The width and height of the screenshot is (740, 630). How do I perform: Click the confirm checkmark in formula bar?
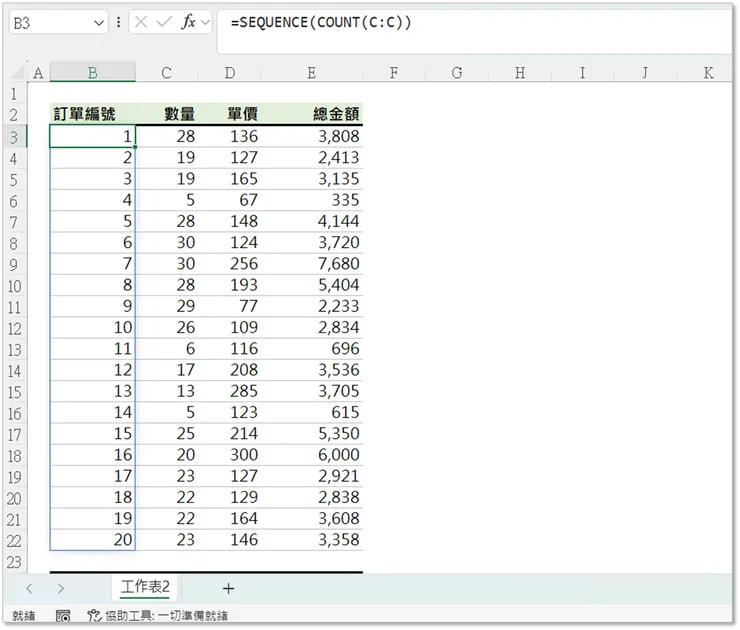[164, 22]
